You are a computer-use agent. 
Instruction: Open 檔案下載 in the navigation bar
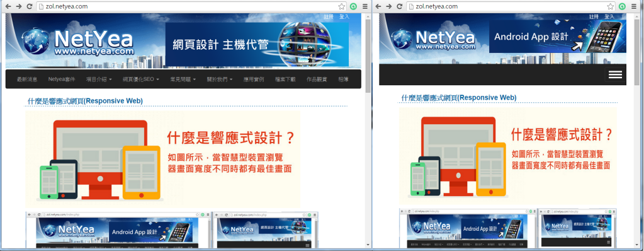point(285,79)
